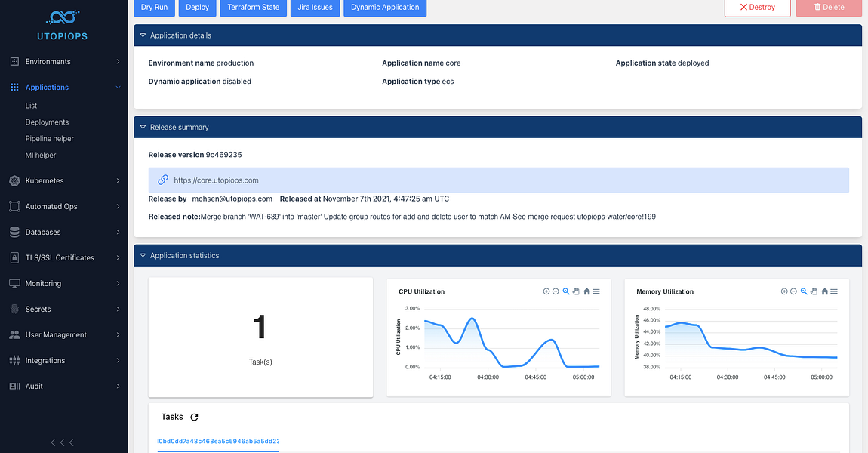The height and width of the screenshot is (453, 868).
Task: Open Jira Issues
Action: pos(315,8)
